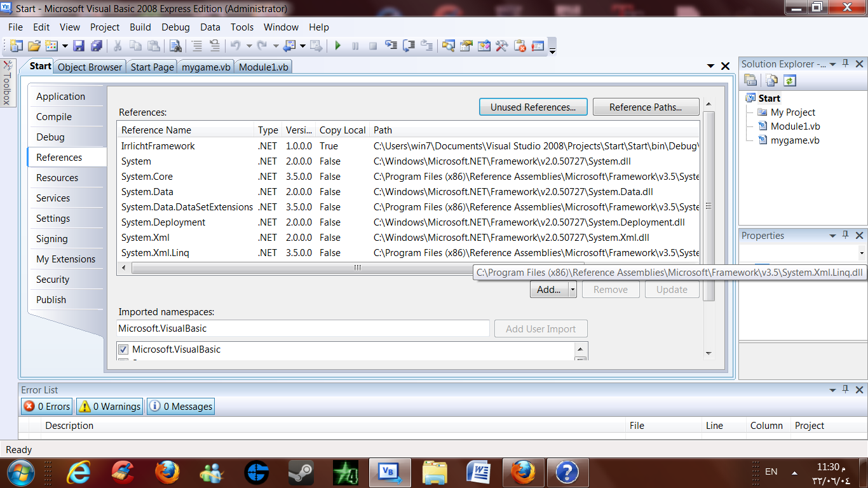868x488 pixels.
Task: Click the Reference Paths... button
Action: pos(646,107)
